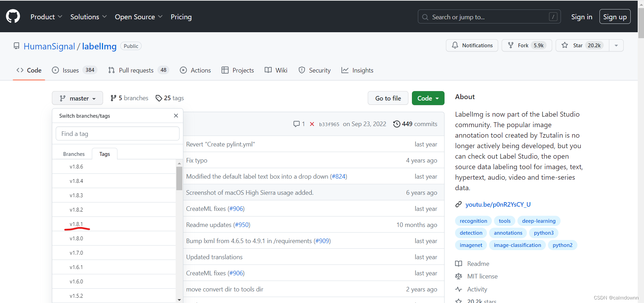The height and width of the screenshot is (303, 644).
Task: Open the Wiki tab
Action: pyautogui.click(x=276, y=70)
